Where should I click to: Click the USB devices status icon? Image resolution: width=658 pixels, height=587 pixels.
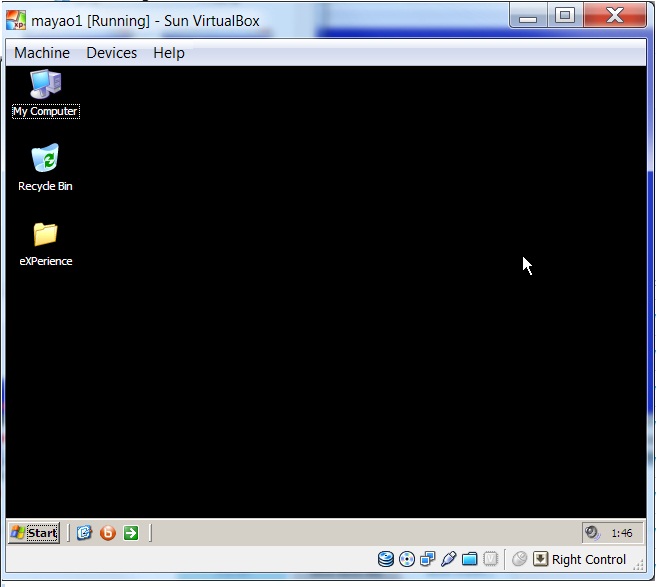point(449,559)
